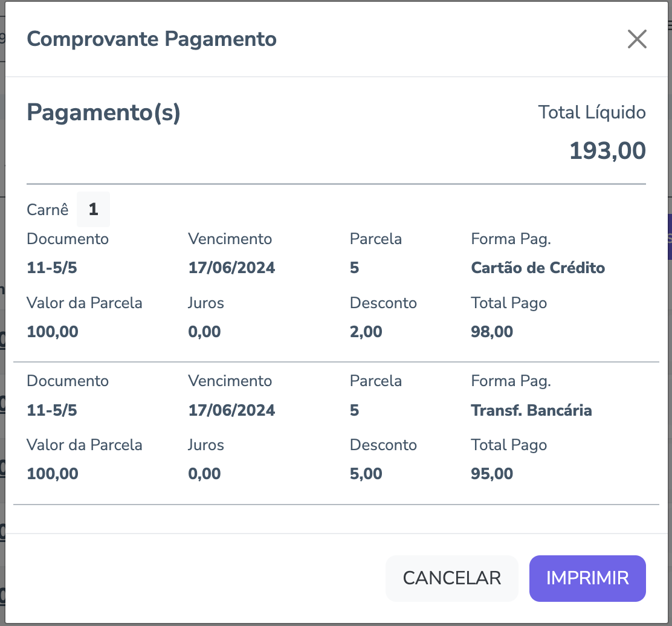This screenshot has width=672, height=626.
Task: Click the IMPRIMIR button
Action: pos(587,578)
